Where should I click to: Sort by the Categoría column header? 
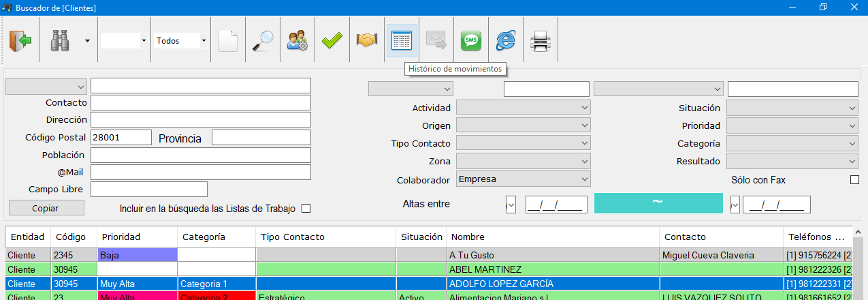(x=216, y=237)
